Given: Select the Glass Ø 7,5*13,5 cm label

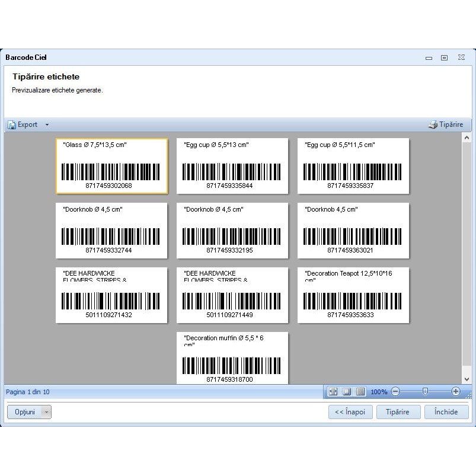Looking at the screenshot, I should point(111,165).
